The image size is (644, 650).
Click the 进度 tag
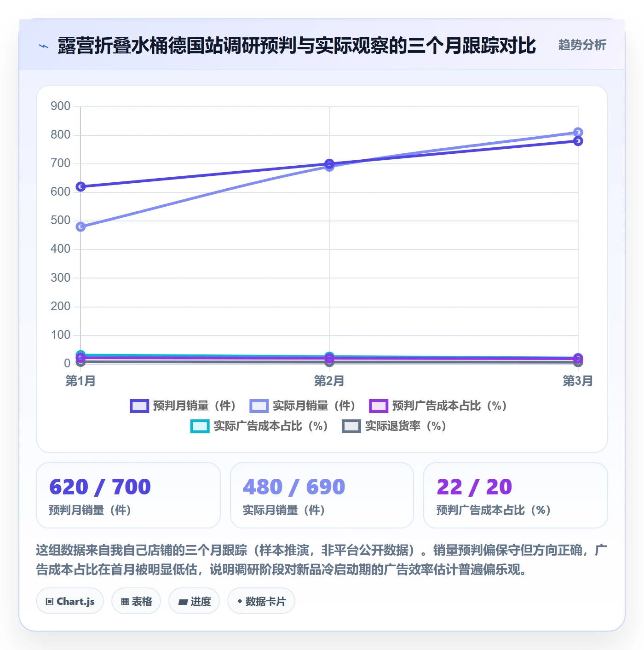point(194,601)
